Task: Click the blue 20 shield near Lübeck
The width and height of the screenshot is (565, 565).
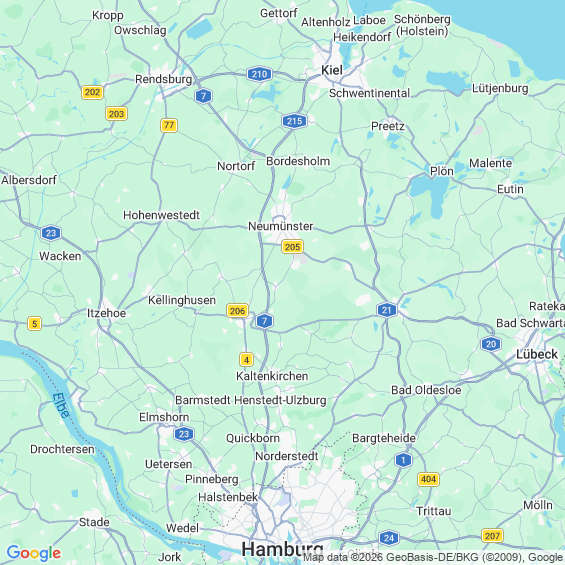Action: point(491,344)
